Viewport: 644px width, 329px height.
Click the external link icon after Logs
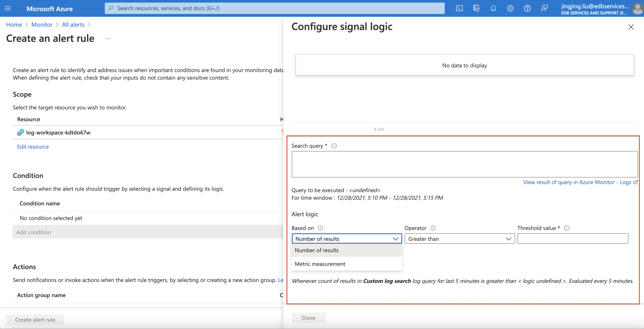click(x=636, y=182)
